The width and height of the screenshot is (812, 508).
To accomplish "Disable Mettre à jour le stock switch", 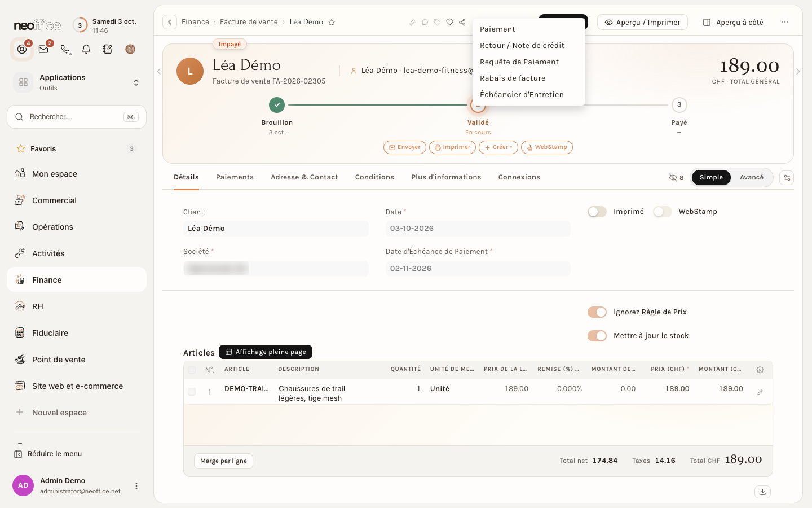I will 597,336.
